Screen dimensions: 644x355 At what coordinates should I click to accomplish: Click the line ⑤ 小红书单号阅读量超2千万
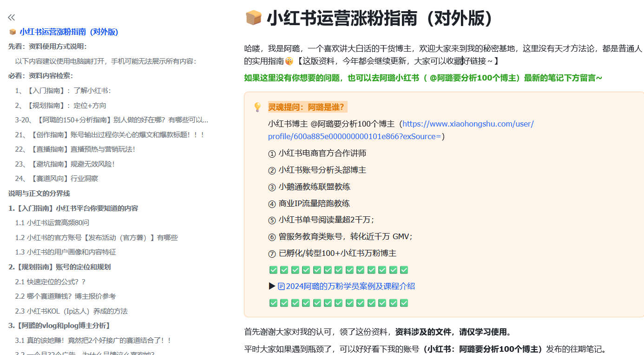(322, 220)
